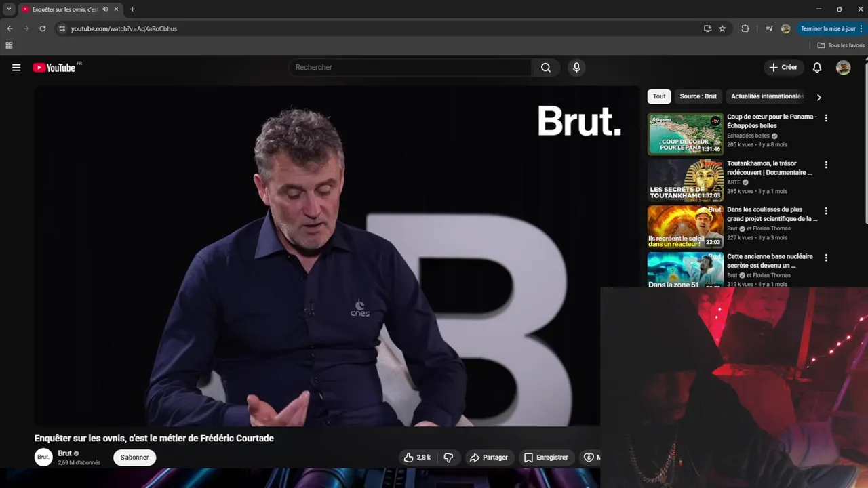
Task: Reload the page
Action: tap(43, 28)
